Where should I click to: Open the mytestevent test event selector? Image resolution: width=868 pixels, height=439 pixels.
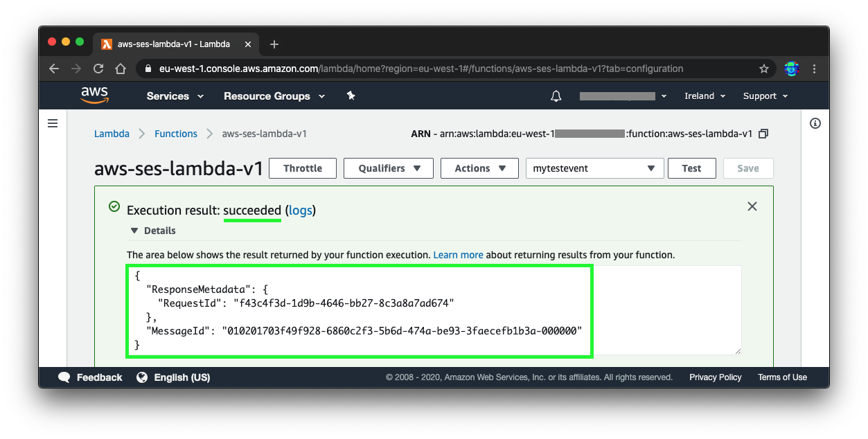click(594, 168)
